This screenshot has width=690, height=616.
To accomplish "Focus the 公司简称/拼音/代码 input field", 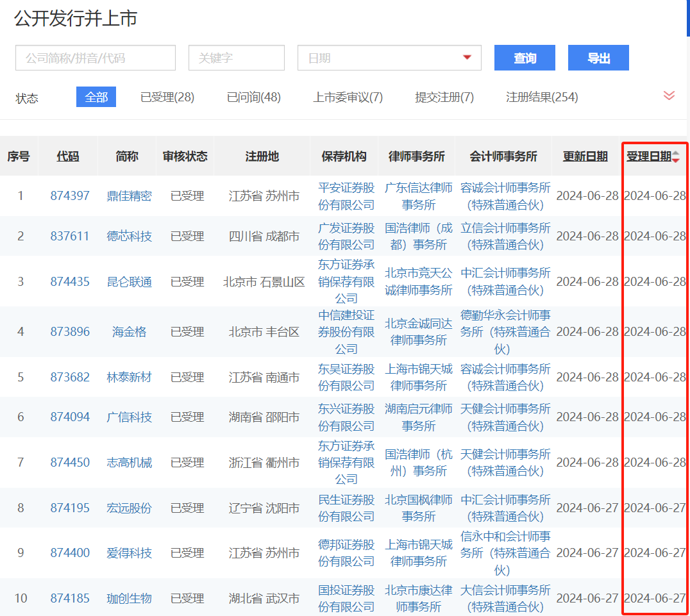I will coord(96,58).
